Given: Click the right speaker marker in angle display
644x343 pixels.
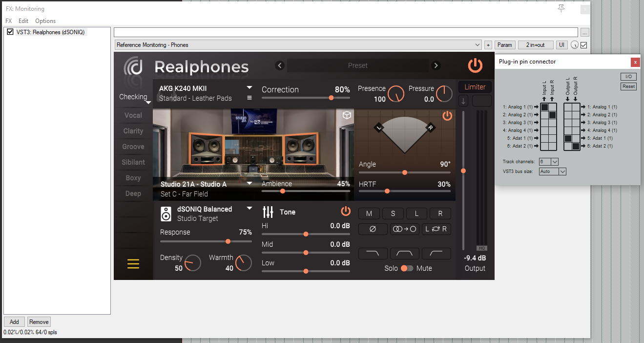Looking at the screenshot, I should [x=430, y=128].
